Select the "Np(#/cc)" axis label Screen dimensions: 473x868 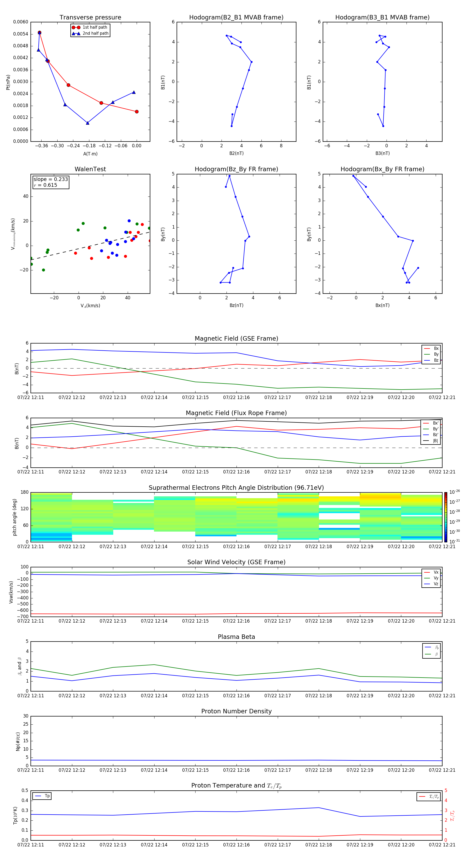tap(18, 741)
